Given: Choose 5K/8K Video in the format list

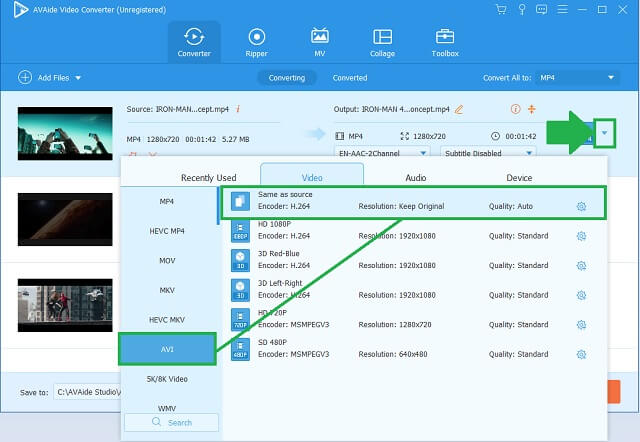Looking at the screenshot, I should (167, 379).
